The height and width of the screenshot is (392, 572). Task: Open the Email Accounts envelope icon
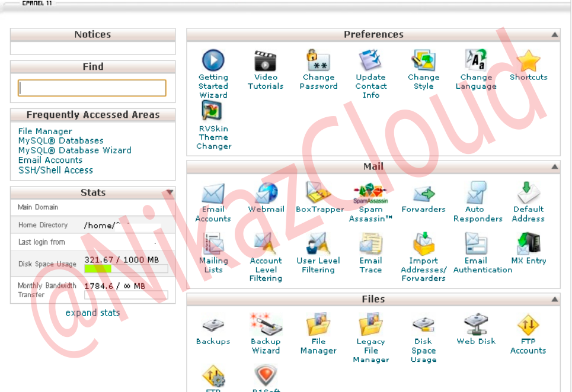click(213, 193)
